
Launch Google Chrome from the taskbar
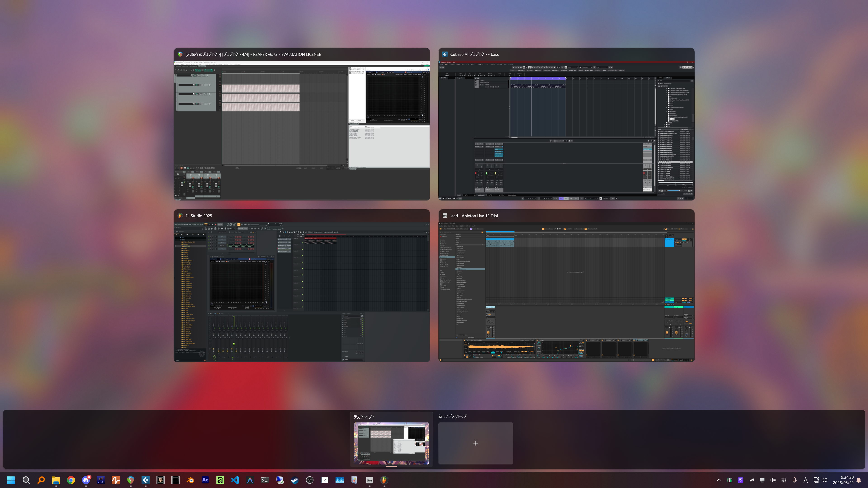[x=71, y=480]
